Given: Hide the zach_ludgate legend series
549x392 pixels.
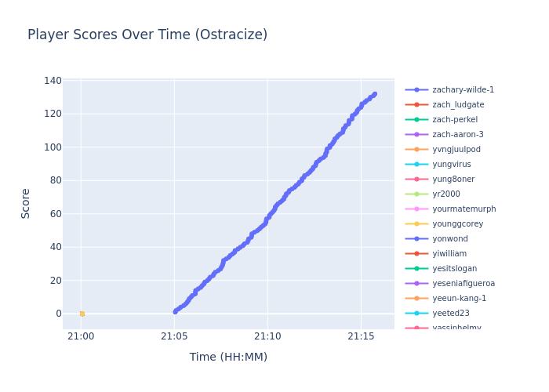Looking at the screenshot, I should (458, 105).
